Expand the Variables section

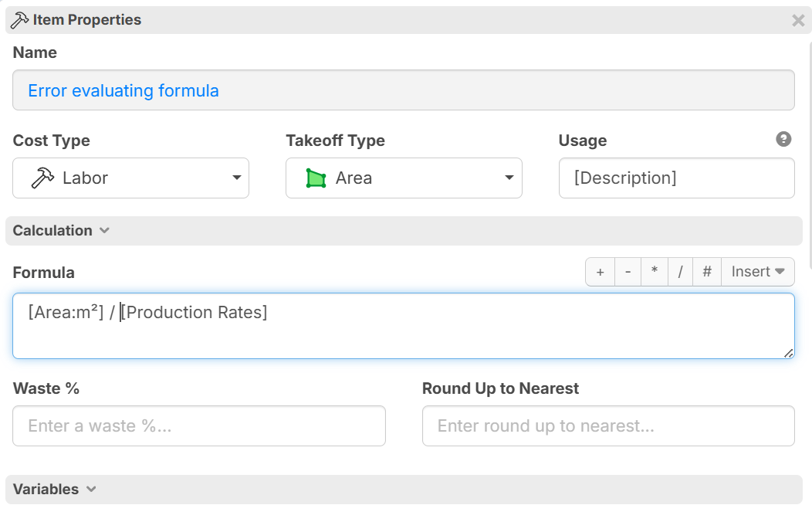coord(54,490)
